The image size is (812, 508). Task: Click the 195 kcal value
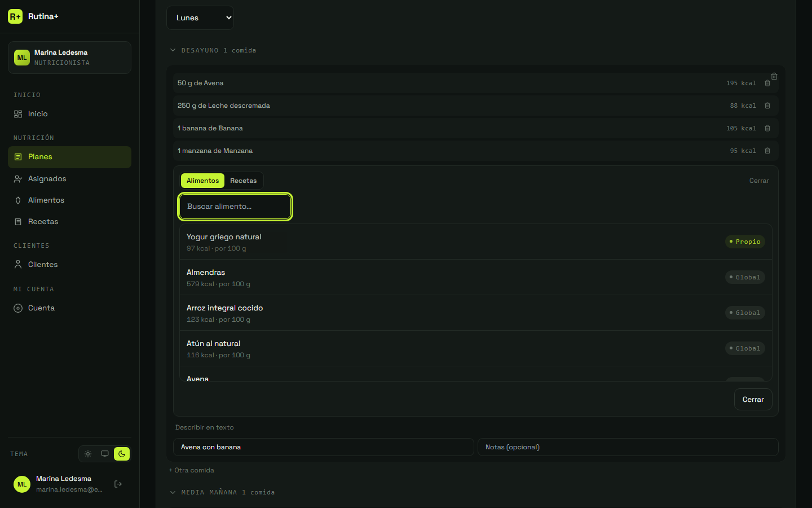pyautogui.click(x=741, y=83)
